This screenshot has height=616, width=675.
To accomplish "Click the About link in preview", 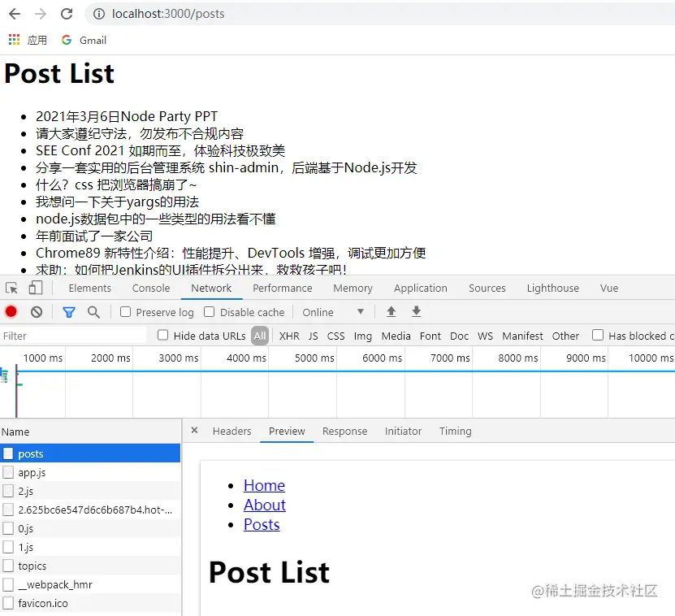I will point(265,505).
